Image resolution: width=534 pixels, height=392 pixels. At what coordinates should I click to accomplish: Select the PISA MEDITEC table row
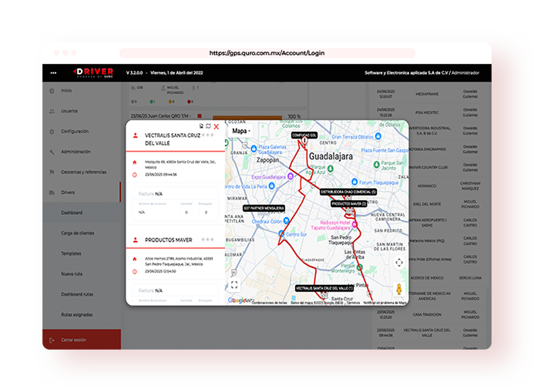[429, 112]
